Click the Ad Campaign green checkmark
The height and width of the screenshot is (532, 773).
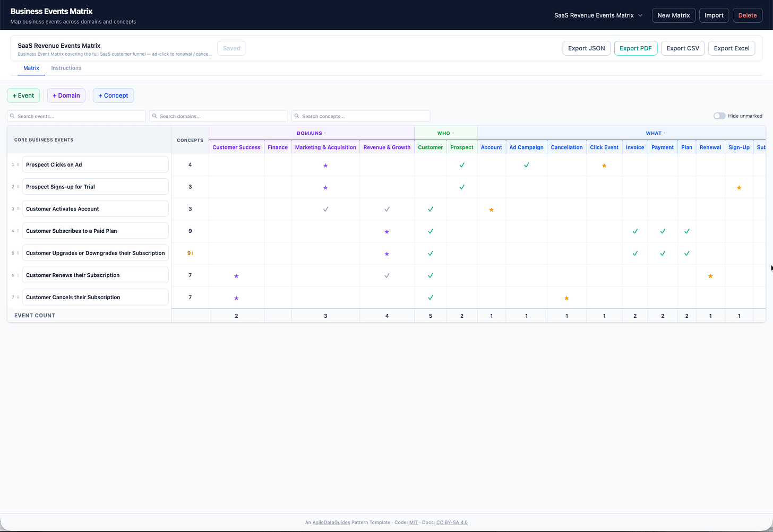pos(527,165)
